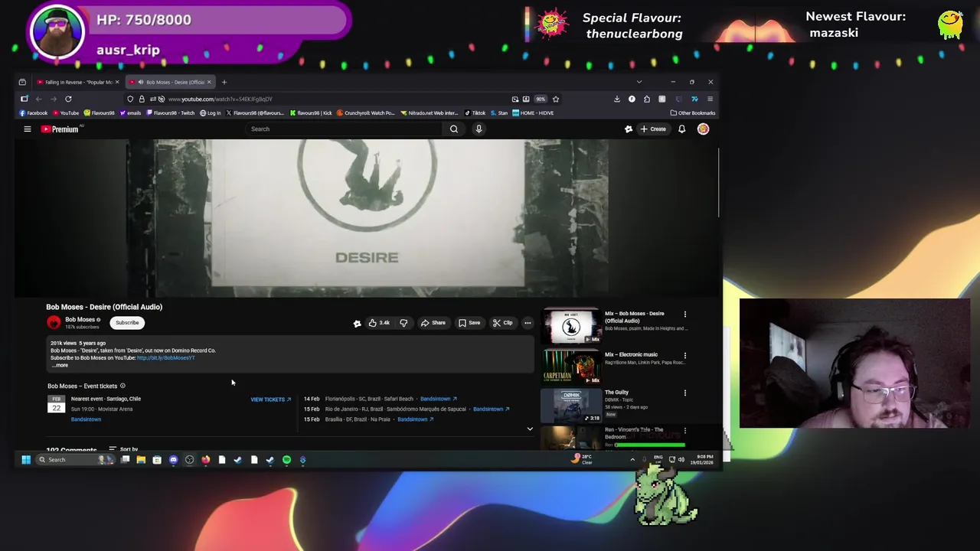Click the Create button
This screenshot has width=980, height=551.
click(x=653, y=129)
